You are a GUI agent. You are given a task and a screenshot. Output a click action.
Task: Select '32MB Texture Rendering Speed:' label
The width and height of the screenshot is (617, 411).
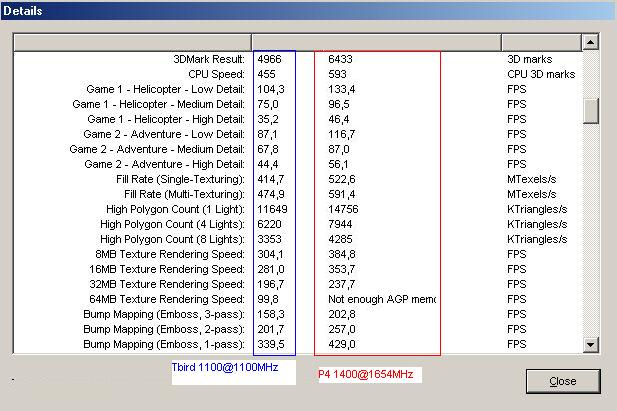tap(166, 284)
